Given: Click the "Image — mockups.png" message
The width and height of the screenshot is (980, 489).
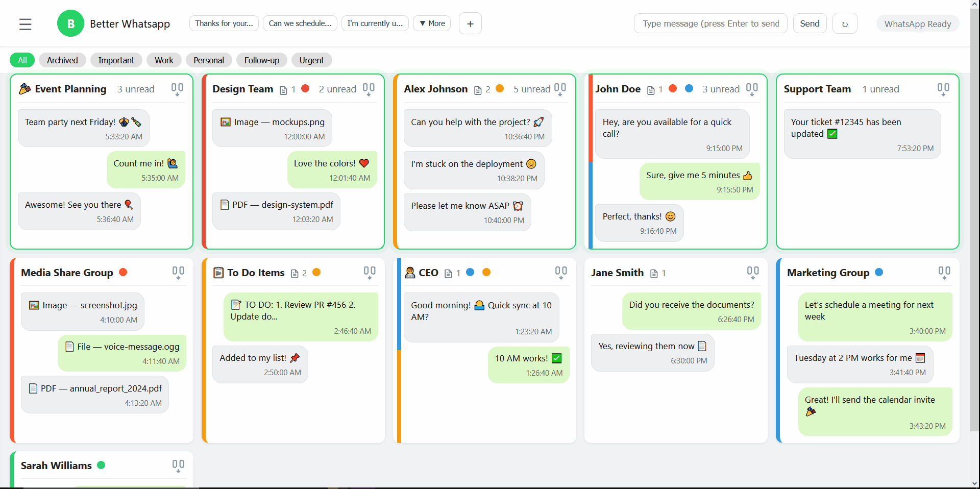Looking at the screenshot, I should (x=272, y=128).
